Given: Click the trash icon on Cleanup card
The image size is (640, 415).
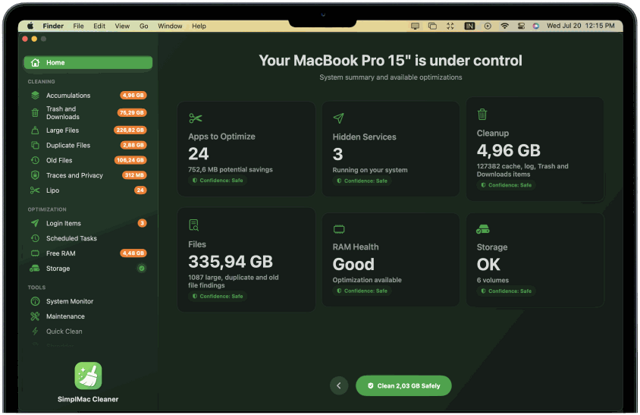Looking at the screenshot, I should click(x=482, y=114).
